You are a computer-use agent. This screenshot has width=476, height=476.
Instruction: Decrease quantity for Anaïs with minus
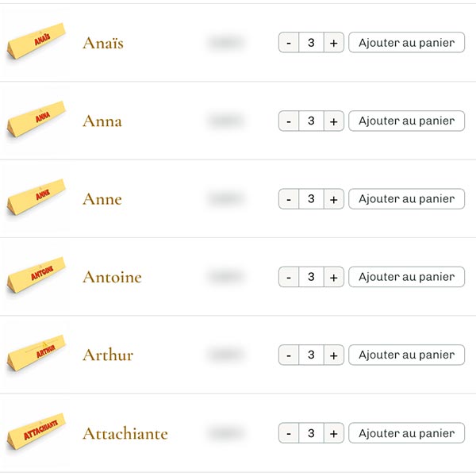coord(289,43)
